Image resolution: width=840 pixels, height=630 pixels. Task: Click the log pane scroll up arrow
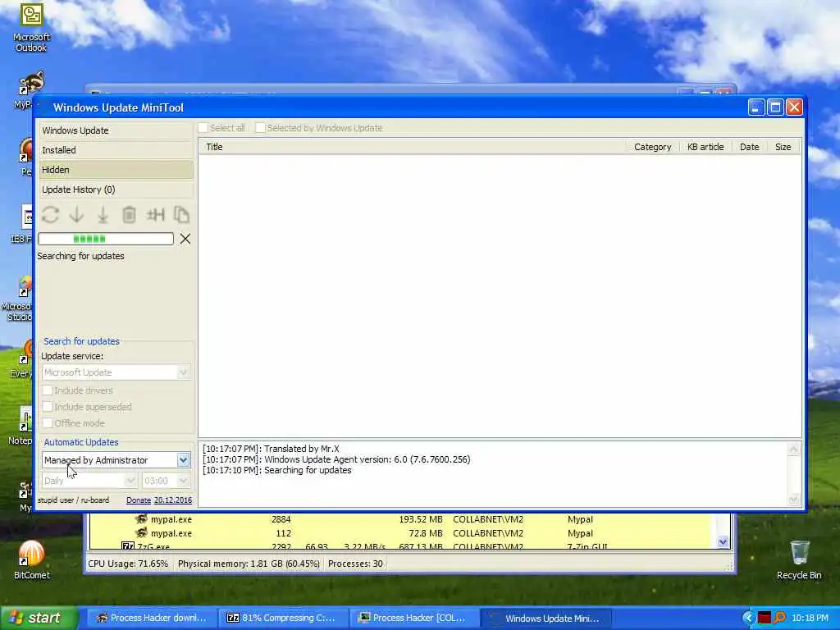793,449
